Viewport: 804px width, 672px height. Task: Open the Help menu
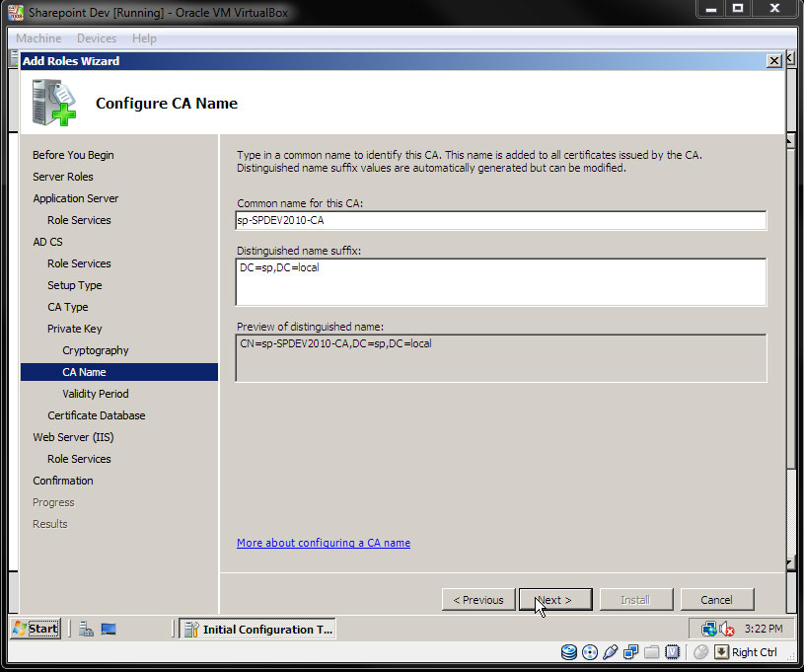tap(144, 38)
